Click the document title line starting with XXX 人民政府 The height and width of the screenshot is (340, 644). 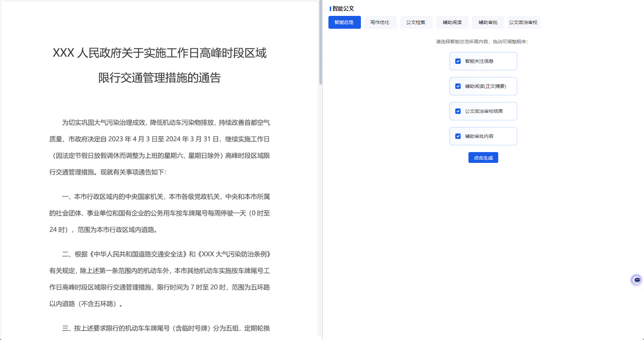pos(160,53)
